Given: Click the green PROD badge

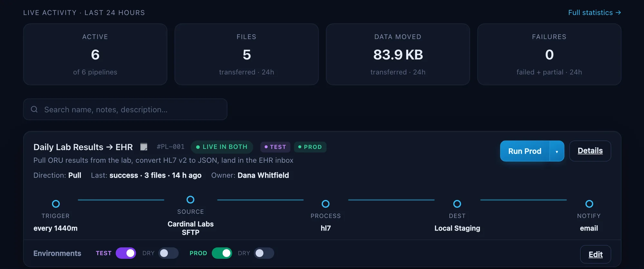Looking at the screenshot, I should point(310,147).
